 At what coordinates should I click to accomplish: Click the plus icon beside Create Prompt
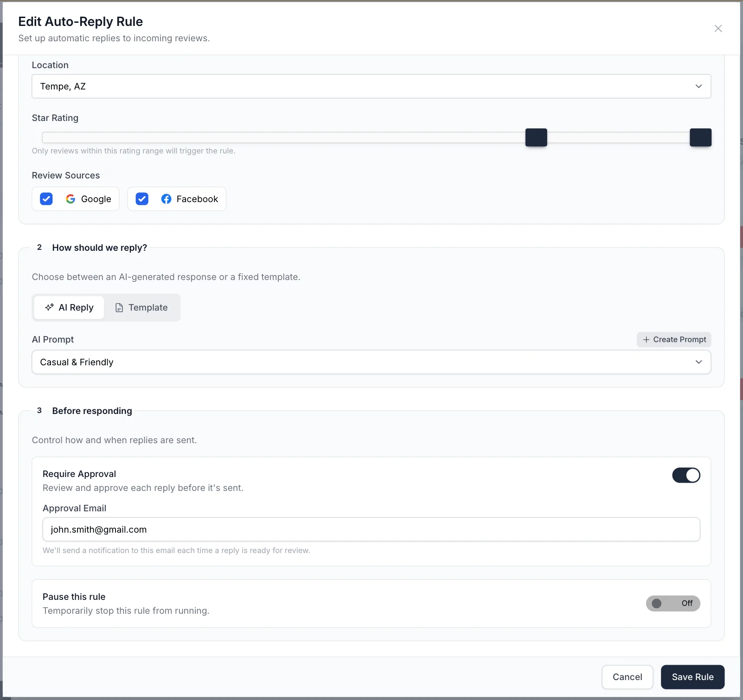pos(646,339)
